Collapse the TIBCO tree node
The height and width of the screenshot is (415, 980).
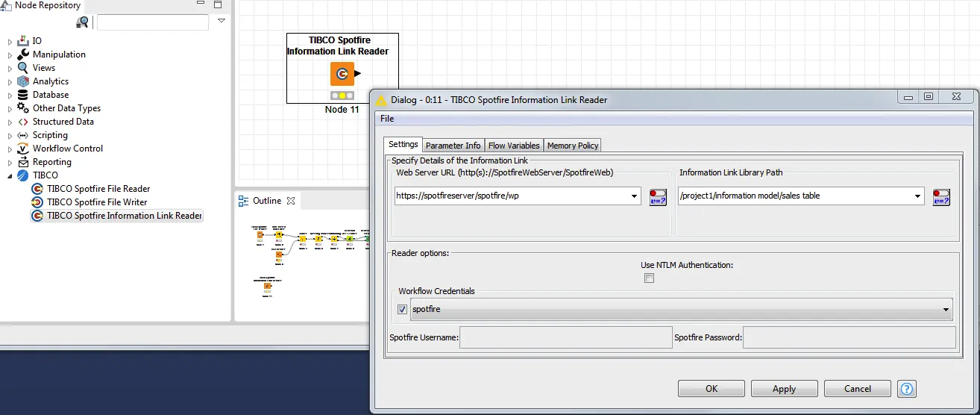tap(10, 176)
